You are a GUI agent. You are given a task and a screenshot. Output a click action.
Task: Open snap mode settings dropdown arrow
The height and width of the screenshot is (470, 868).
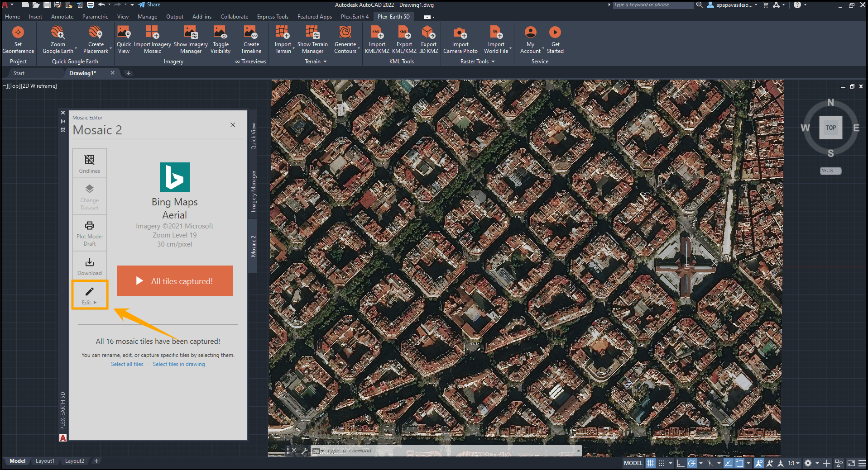point(671,463)
